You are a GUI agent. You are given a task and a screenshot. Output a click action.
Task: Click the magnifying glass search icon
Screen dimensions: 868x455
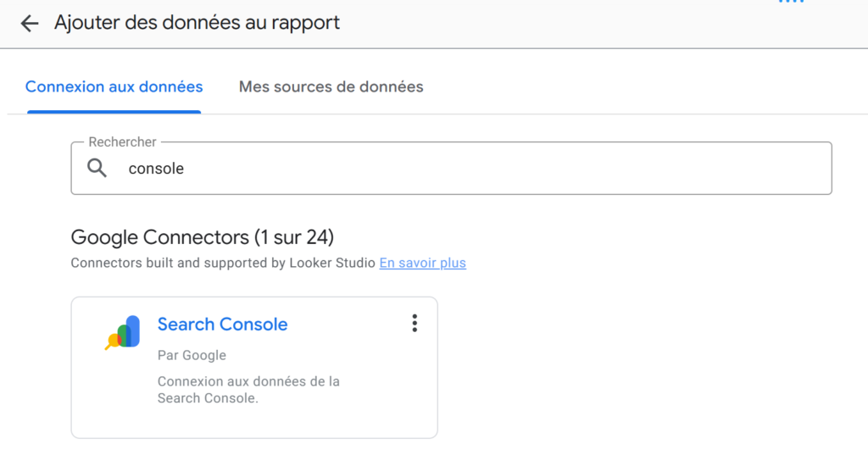(97, 168)
